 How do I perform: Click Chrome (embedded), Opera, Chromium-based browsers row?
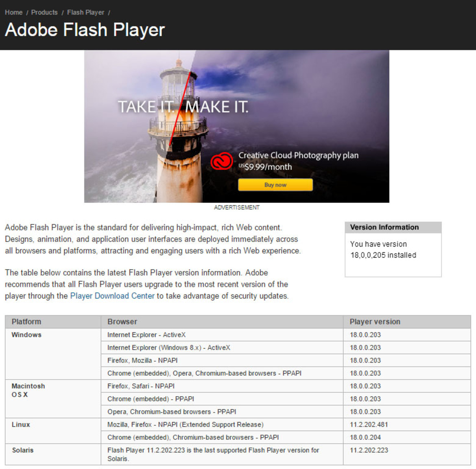(222, 373)
